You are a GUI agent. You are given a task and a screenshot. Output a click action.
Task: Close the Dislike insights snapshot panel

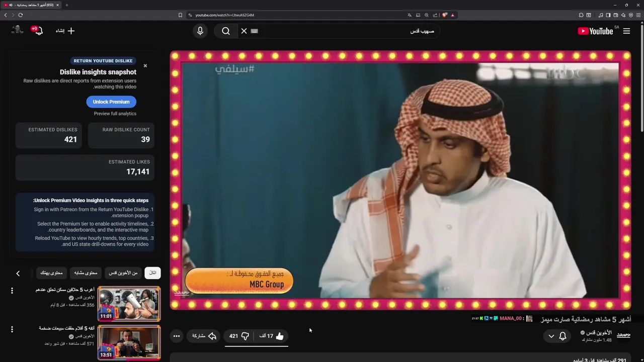coord(145,66)
